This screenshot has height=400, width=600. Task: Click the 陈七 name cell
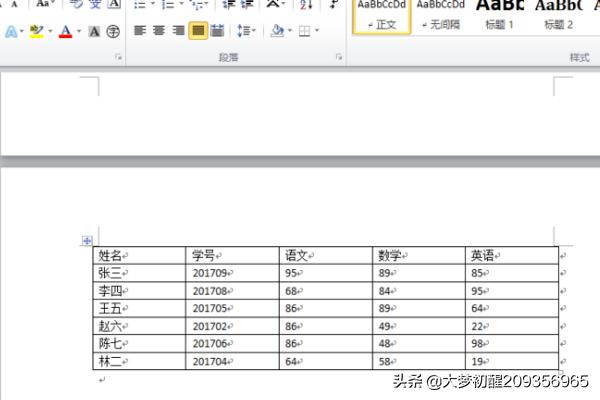[x=139, y=343]
